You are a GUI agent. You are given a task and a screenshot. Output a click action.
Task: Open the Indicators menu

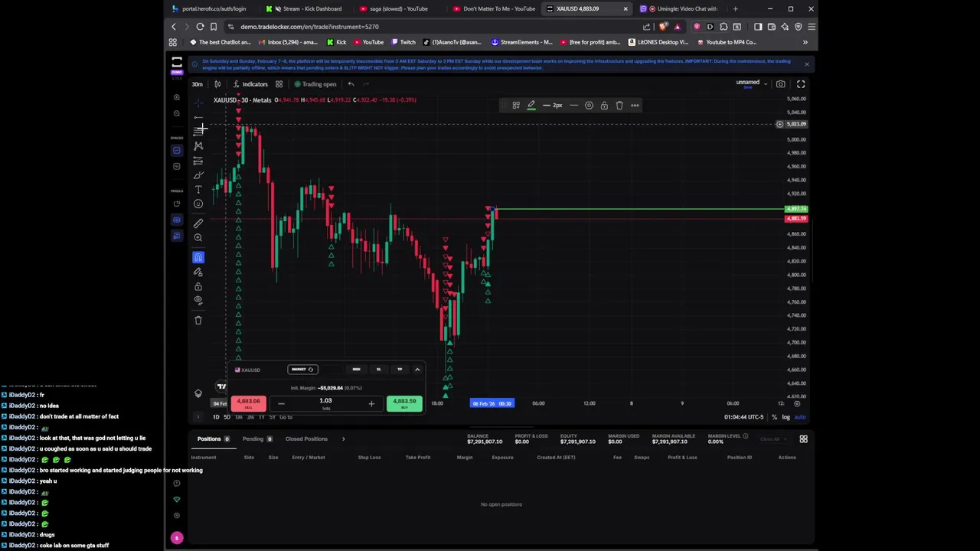[x=251, y=84]
